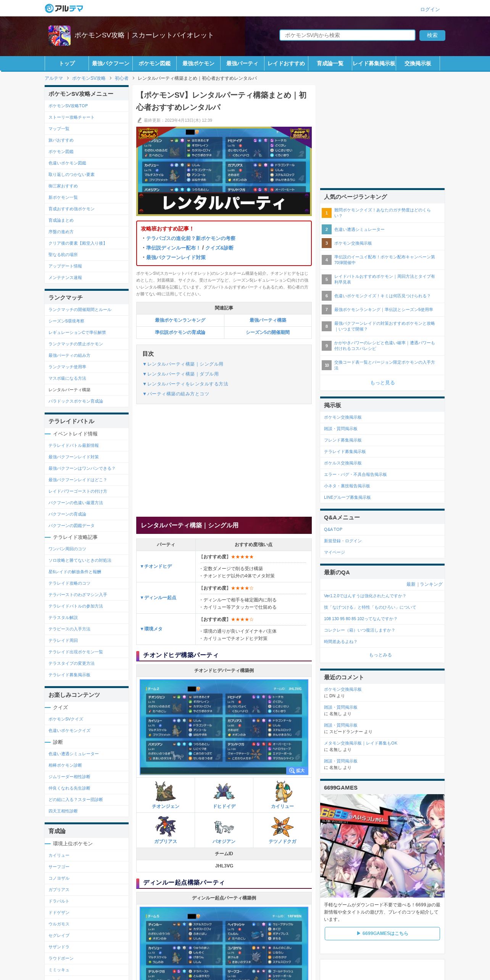Open 色違い遭遇シミュレーター ranking entry
Image resolution: width=490 pixels, height=980 pixels.
click(x=359, y=229)
